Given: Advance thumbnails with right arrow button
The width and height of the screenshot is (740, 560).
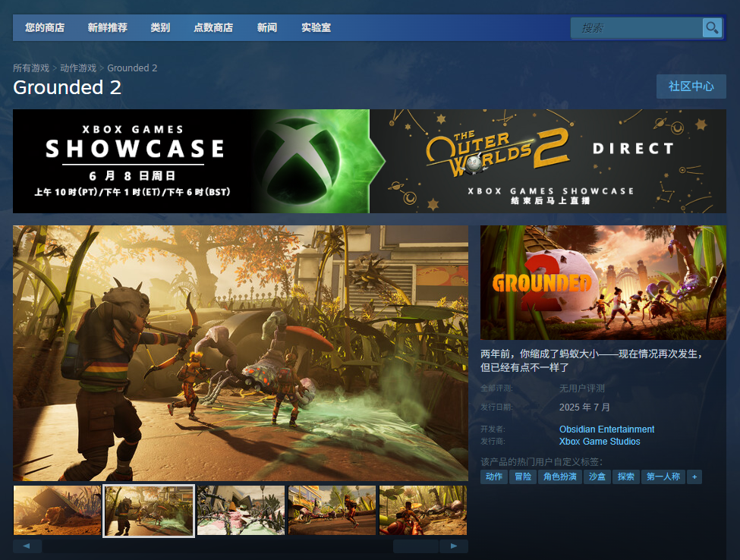Looking at the screenshot, I should [x=454, y=546].
